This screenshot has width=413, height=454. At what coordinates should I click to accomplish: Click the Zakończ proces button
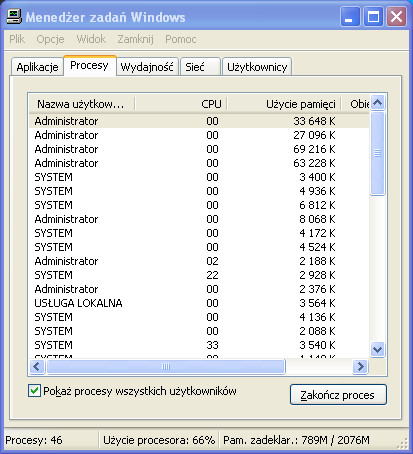tap(338, 395)
